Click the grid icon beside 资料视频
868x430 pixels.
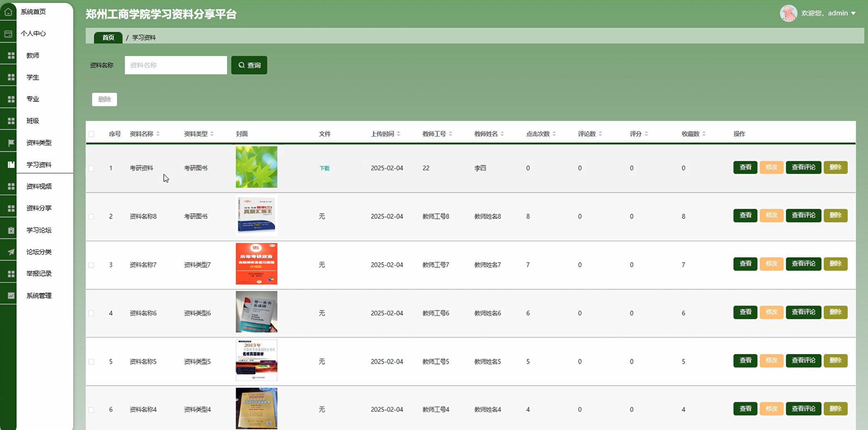tap(11, 186)
